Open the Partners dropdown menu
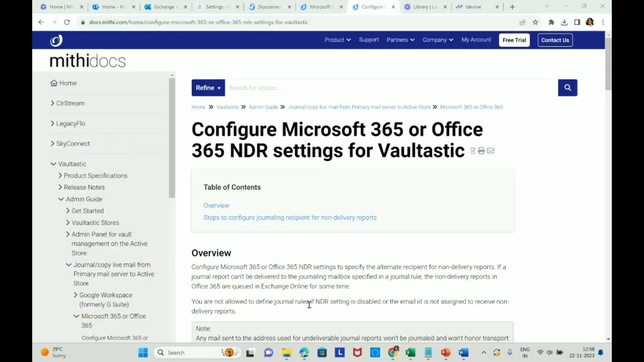 click(400, 40)
